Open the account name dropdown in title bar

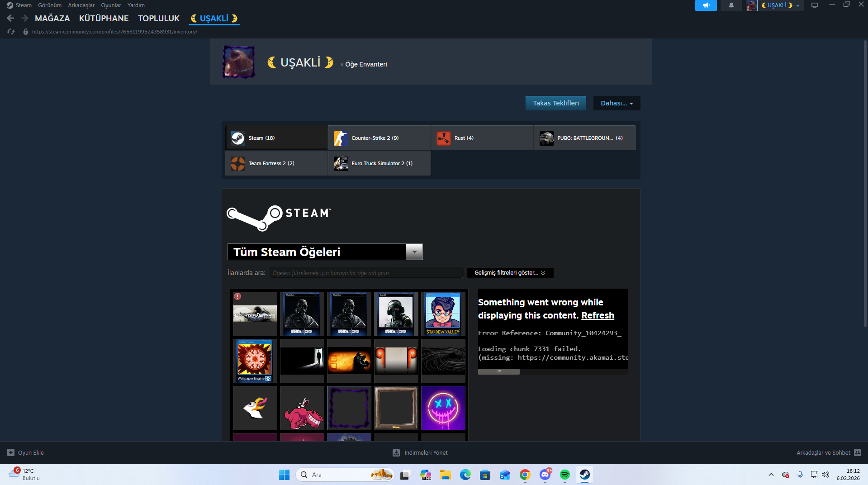pyautogui.click(x=781, y=5)
